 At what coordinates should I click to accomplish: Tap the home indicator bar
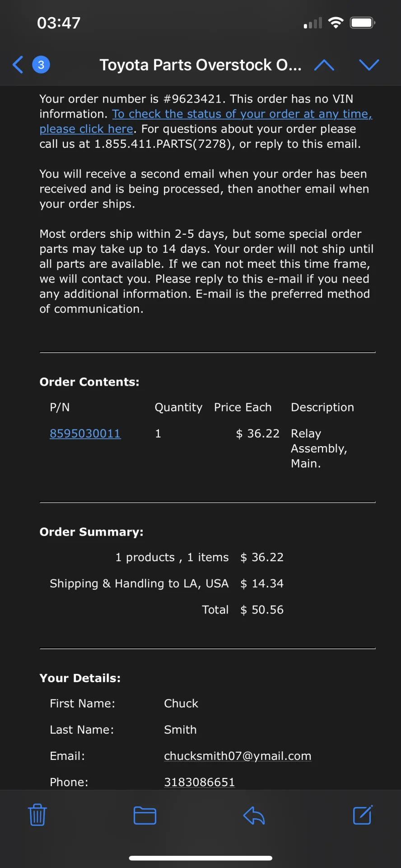[x=200, y=858]
